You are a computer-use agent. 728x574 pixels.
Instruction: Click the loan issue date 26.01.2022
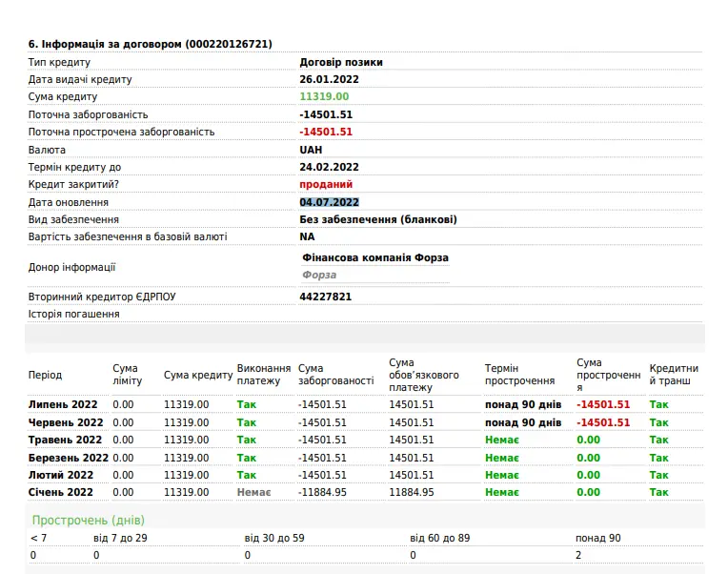[x=329, y=79]
